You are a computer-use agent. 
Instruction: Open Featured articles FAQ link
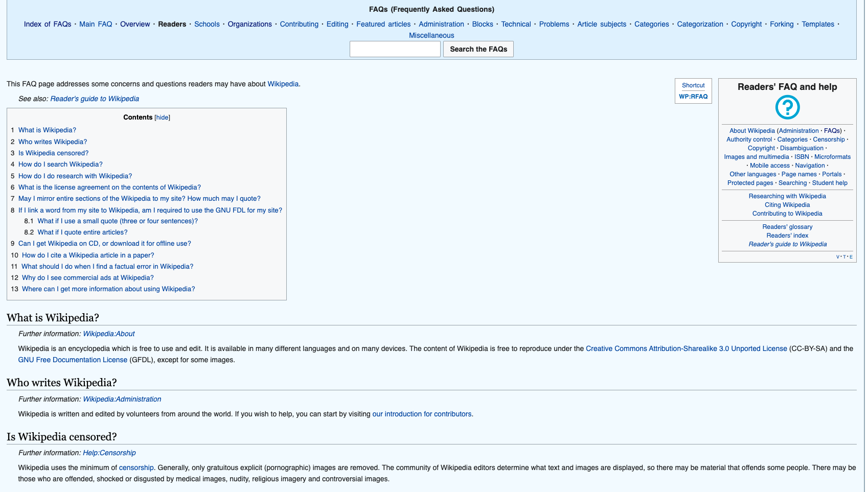click(383, 24)
